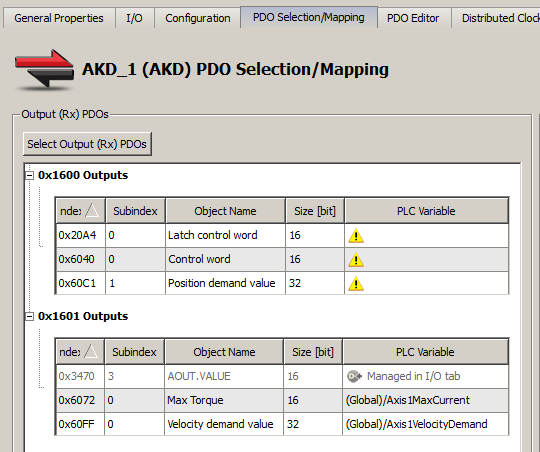Screen dimensions: 540x452
Task: Click Select Output (Rx) PDOs button
Action: point(87,144)
